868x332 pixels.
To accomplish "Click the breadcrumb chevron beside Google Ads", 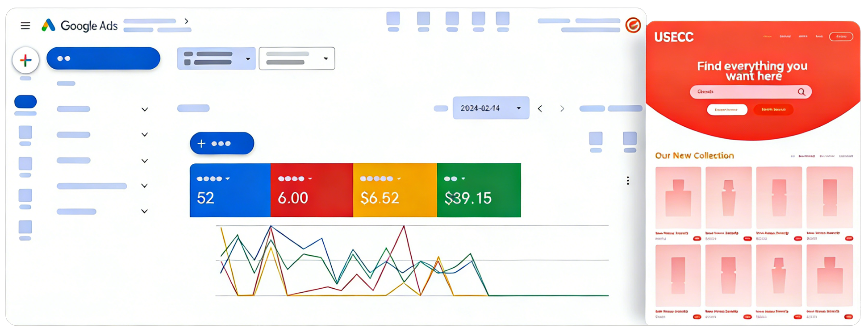I will pyautogui.click(x=187, y=21).
